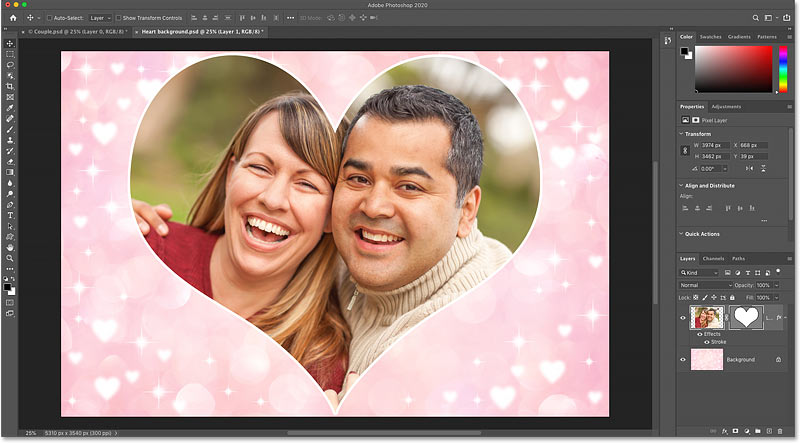The image size is (801, 444).
Task: Open the Auto-Select Layer dropdown
Action: [100, 18]
